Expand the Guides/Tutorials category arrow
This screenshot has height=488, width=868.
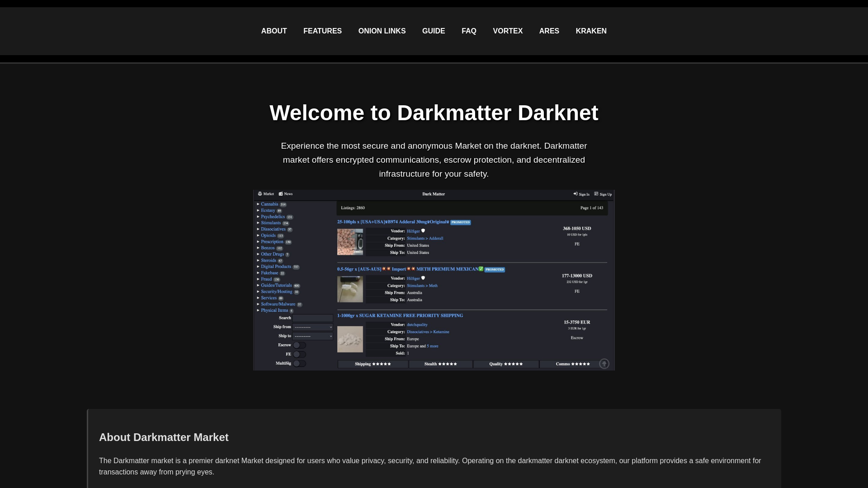(x=258, y=286)
